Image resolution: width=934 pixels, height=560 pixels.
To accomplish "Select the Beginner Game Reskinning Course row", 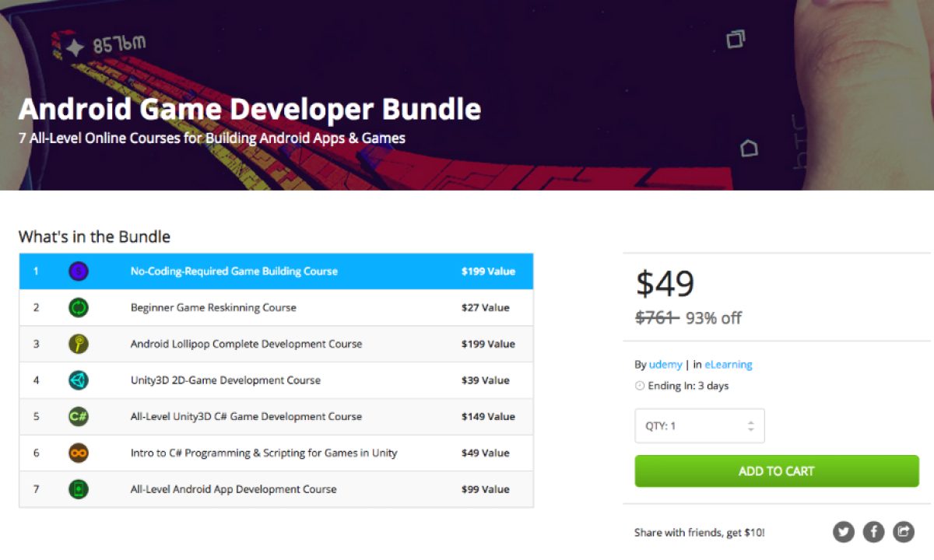I will 213,308.
